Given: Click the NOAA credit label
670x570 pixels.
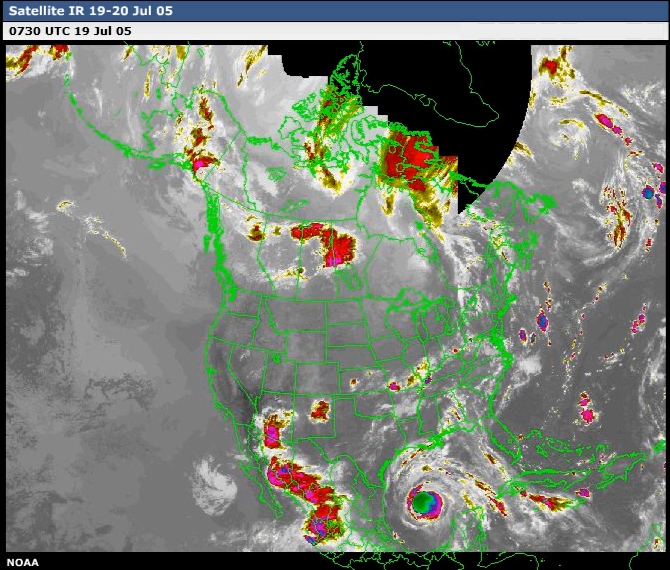Looking at the screenshot, I should pyautogui.click(x=23, y=562).
